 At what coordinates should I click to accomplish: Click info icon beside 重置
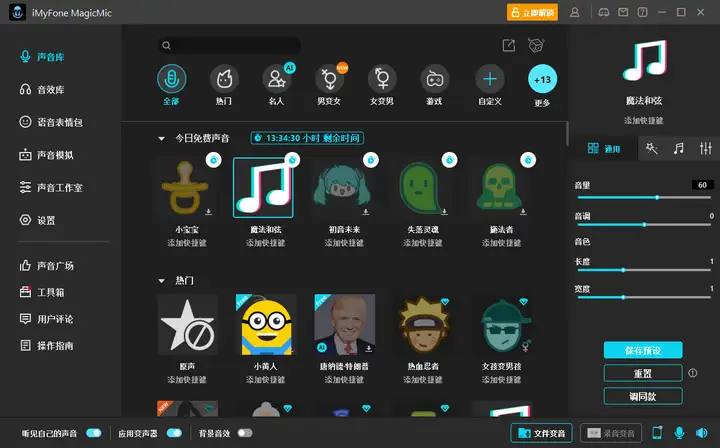pos(692,373)
